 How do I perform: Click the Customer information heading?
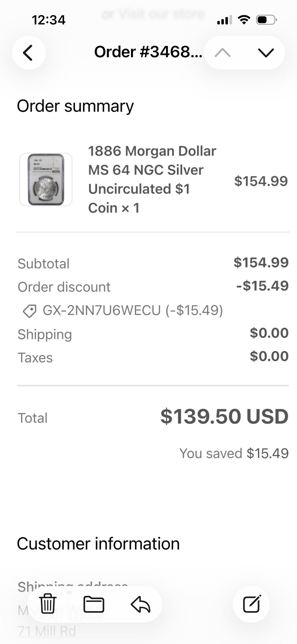tap(98, 544)
